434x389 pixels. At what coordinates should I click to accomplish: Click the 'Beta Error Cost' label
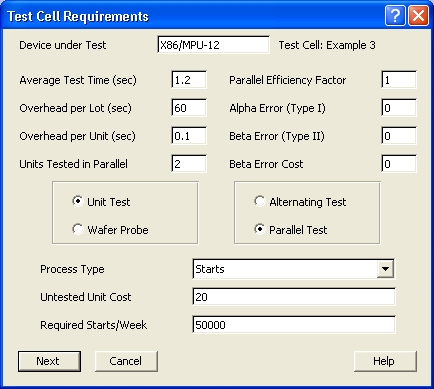click(x=266, y=164)
